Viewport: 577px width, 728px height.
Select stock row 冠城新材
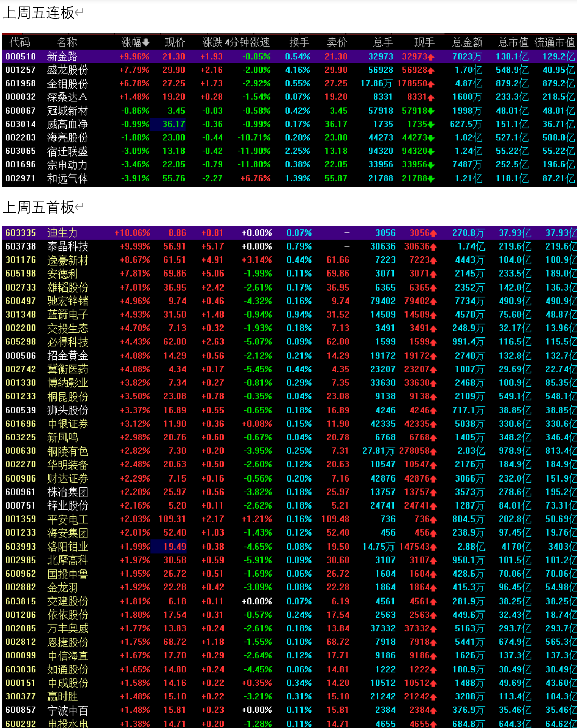click(290, 111)
